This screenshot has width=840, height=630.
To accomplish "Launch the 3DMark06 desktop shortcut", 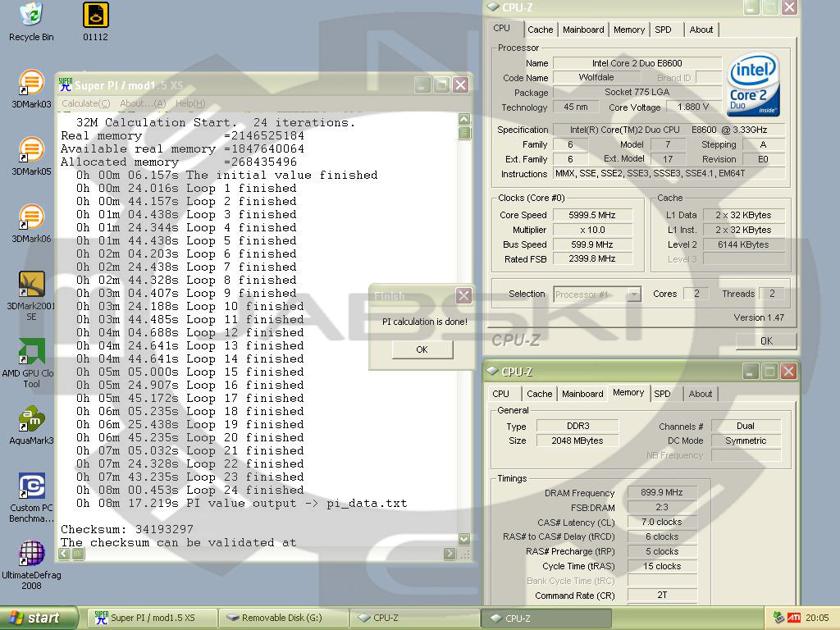I will 31,223.
